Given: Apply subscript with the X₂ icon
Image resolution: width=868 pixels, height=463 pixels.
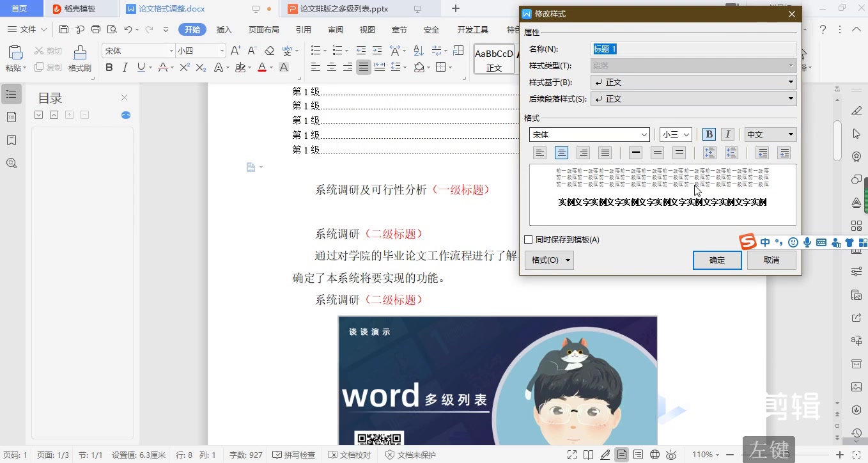Looking at the screenshot, I should click(201, 67).
